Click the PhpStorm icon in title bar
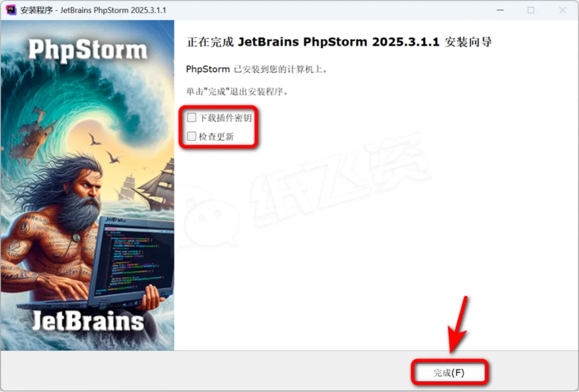Viewport: 579px width, 392px height. pyautogui.click(x=11, y=10)
